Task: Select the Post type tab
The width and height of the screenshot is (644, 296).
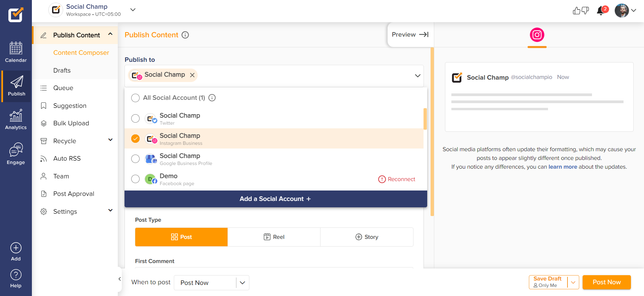Action: click(x=181, y=237)
